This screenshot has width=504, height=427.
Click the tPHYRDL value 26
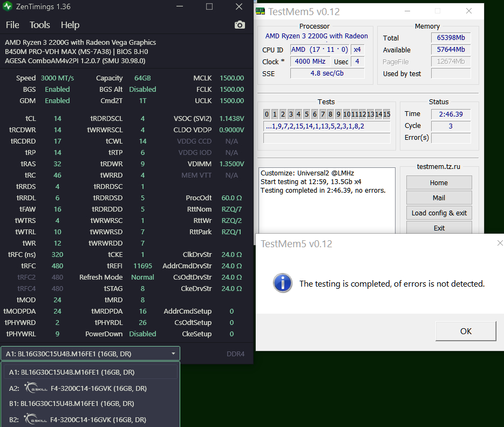click(142, 322)
